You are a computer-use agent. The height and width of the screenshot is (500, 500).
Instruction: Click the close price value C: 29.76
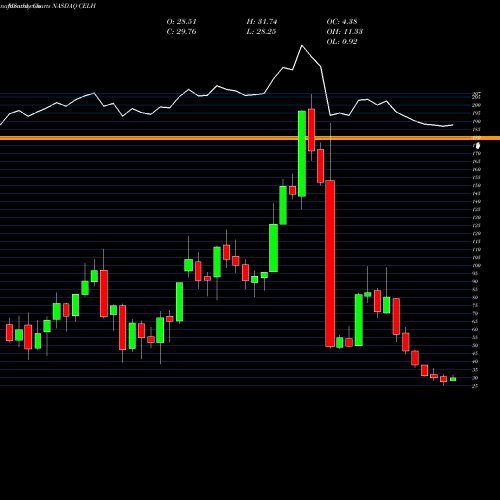(181, 32)
